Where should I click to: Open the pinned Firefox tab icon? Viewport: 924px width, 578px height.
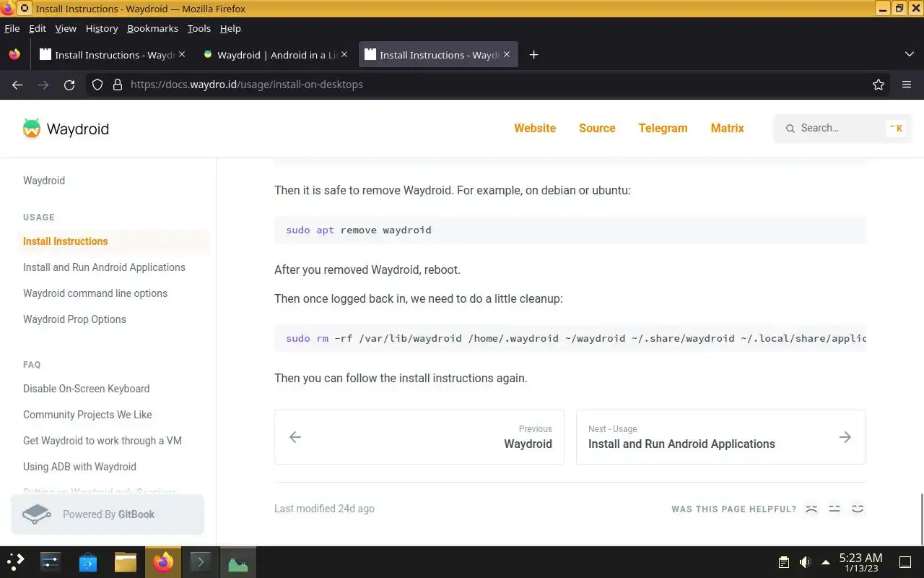pyautogui.click(x=14, y=55)
